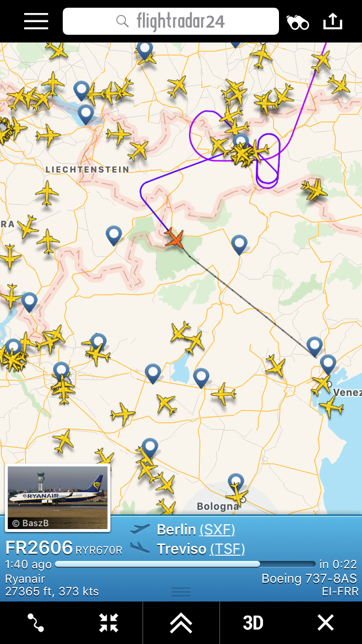Open the binoculars AR view icon
This screenshot has width=362, height=644.
298,22
